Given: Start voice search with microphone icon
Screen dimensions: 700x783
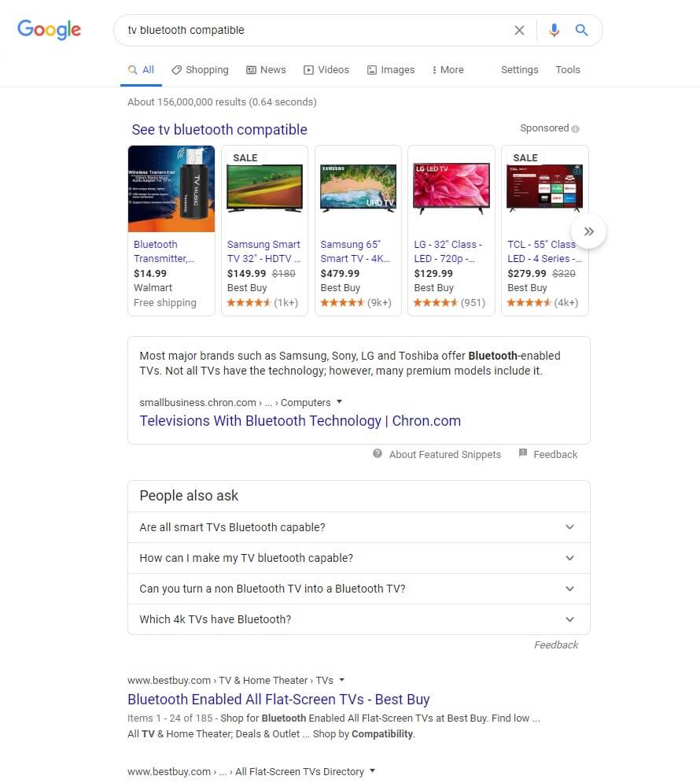Looking at the screenshot, I should click(554, 31).
